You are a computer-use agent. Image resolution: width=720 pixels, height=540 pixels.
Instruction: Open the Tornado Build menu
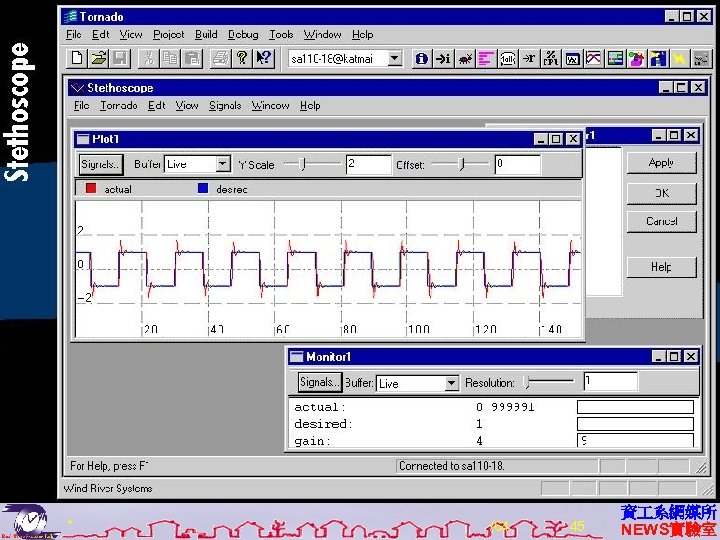tap(206, 34)
